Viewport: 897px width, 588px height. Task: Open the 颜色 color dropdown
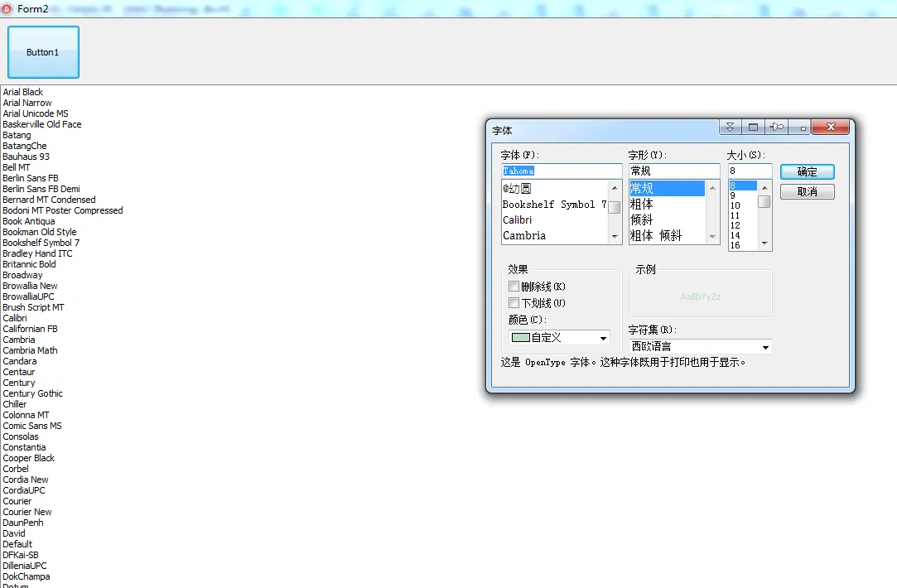coord(603,338)
